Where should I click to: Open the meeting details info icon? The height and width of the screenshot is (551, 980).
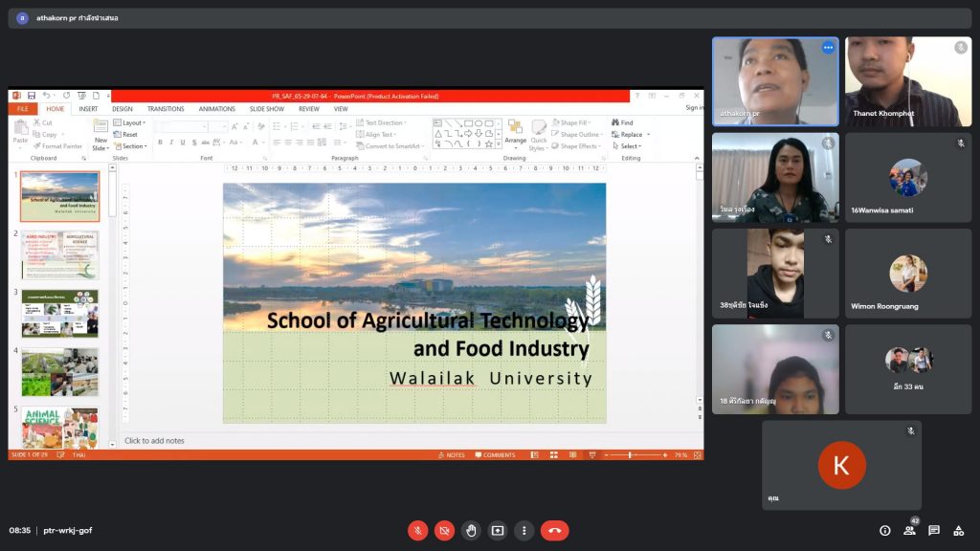pyautogui.click(x=884, y=530)
